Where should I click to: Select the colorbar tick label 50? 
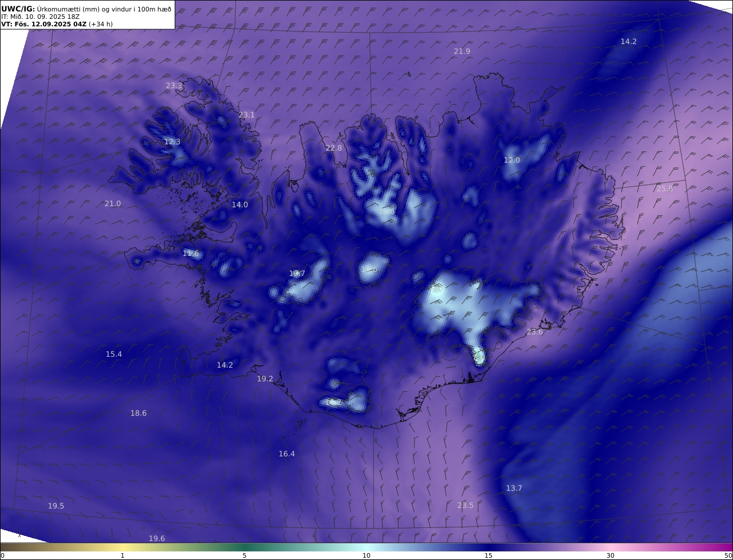pyautogui.click(x=728, y=556)
